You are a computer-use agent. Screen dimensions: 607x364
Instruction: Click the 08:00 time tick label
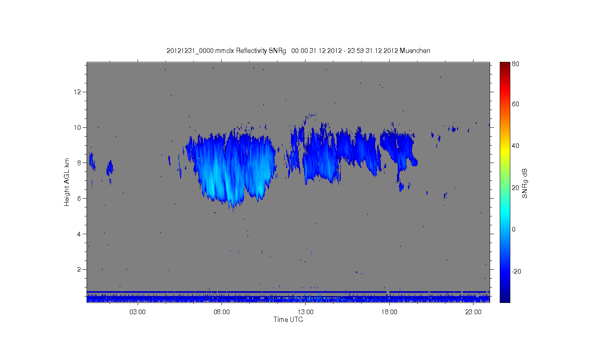222,312
